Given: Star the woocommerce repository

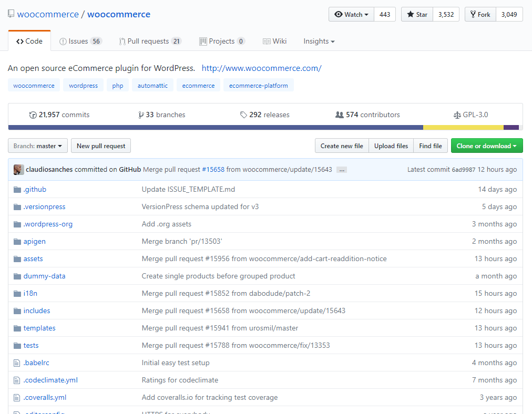Looking at the screenshot, I should pyautogui.click(x=417, y=14).
